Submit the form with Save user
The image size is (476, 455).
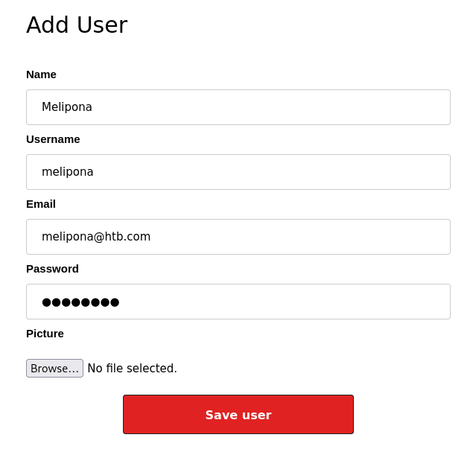pos(238,414)
